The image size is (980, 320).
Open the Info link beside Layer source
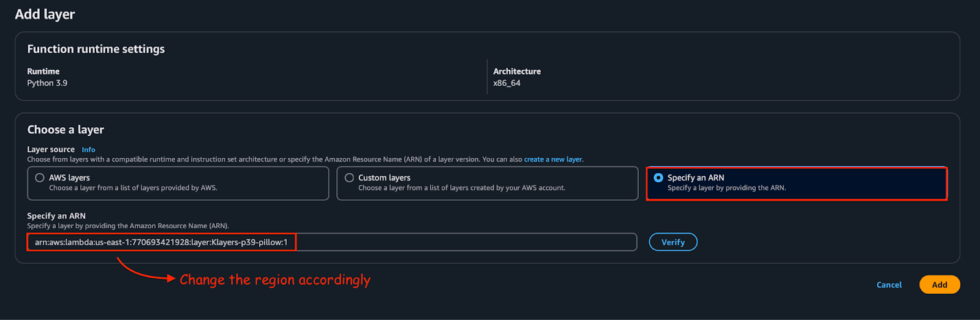pyautogui.click(x=88, y=150)
